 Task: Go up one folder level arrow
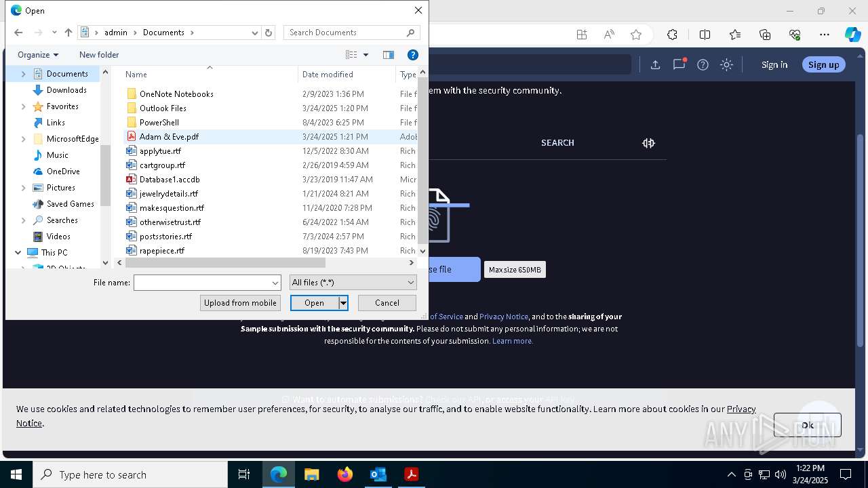tap(68, 33)
